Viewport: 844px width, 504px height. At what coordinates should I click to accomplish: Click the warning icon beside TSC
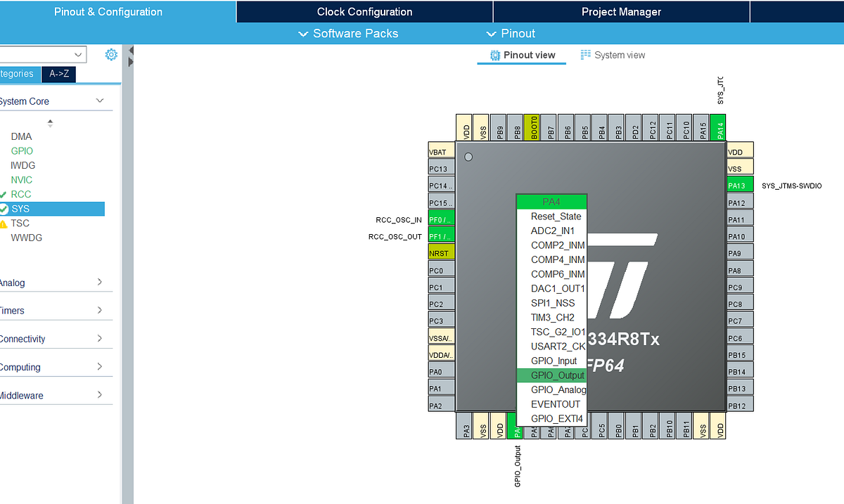pos(4,223)
